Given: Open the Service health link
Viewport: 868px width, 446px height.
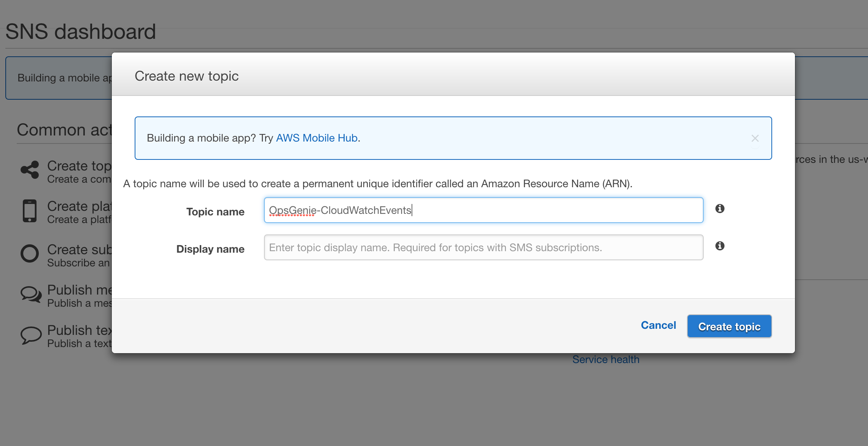Looking at the screenshot, I should tap(606, 360).
